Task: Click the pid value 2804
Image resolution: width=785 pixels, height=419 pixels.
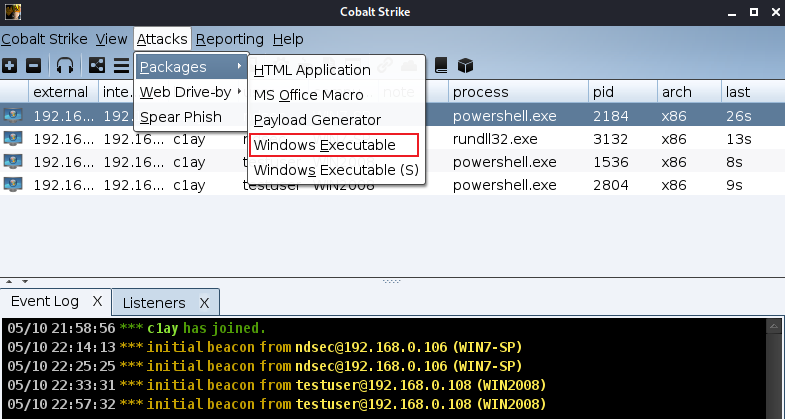Action: point(610,185)
